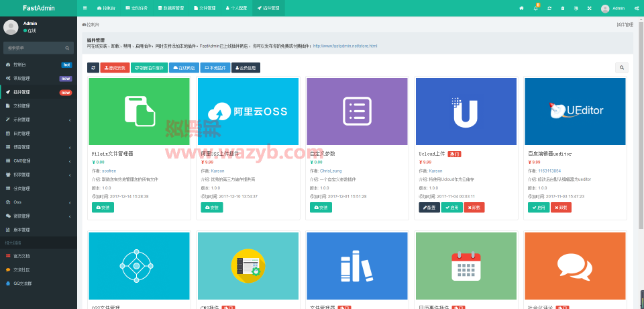Click the orange chat icon of 交流社区
Image resolution: width=644 pixels, height=309 pixels.
pyautogui.click(x=8, y=270)
